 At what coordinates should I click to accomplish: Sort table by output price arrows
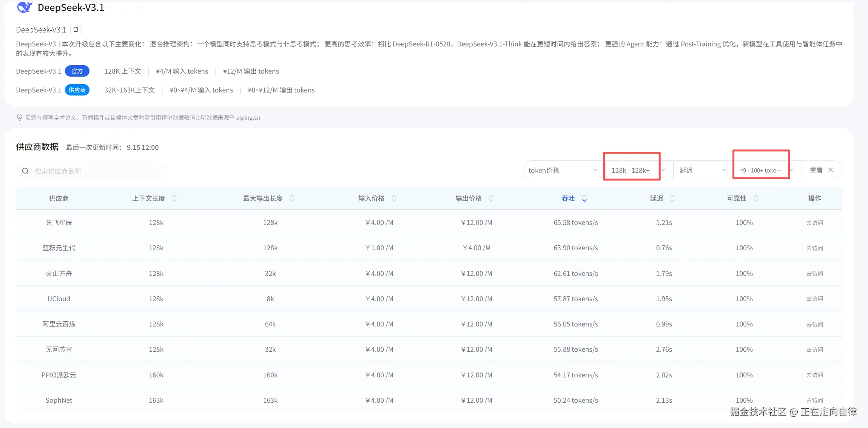[491, 198]
